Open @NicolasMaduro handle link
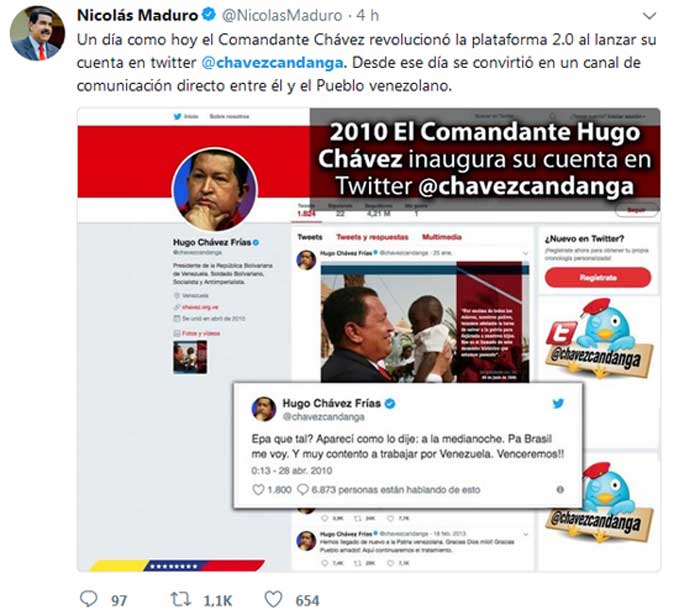The height and width of the screenshot is (615, 700). [282, 16]
